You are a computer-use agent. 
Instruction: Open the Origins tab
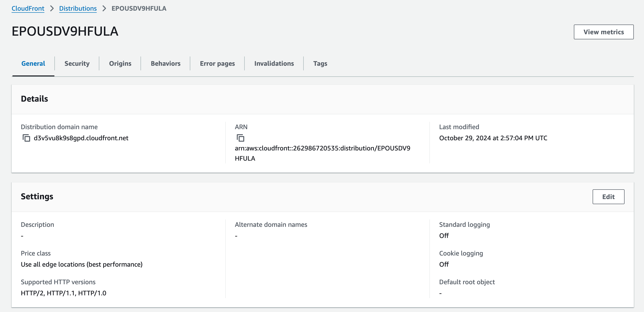[120, 63]
